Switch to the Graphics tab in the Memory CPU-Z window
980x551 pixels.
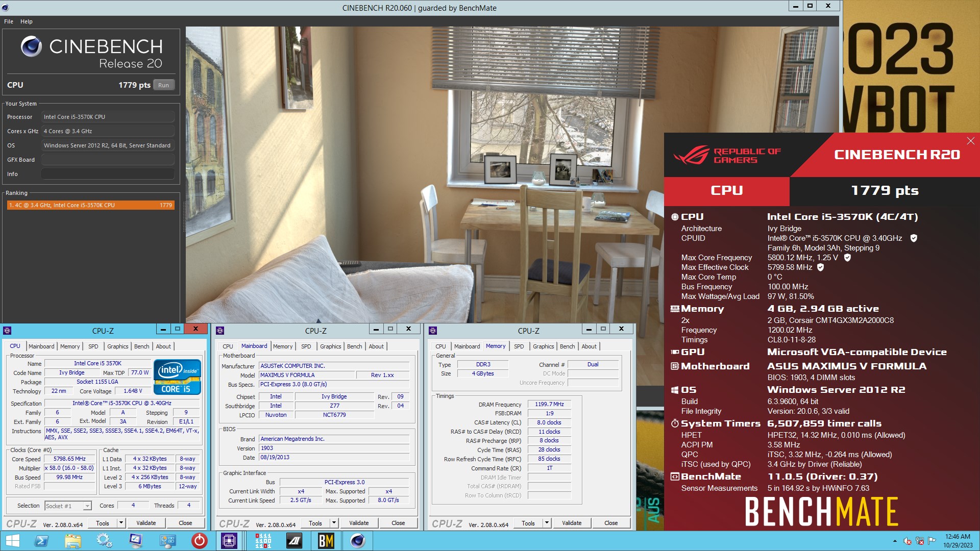pos(543,346)
